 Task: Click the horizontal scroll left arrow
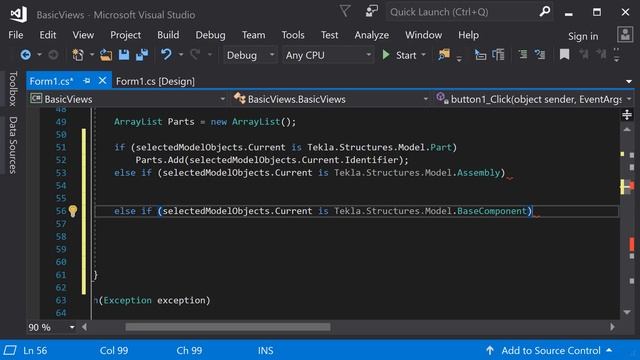pos(84,327)
